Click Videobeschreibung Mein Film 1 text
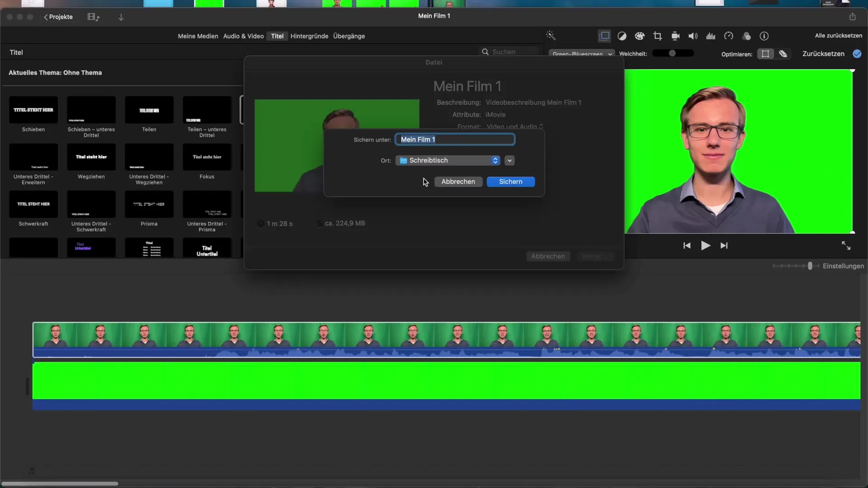This screenshot has height=488, width=868. pos(533,103)
